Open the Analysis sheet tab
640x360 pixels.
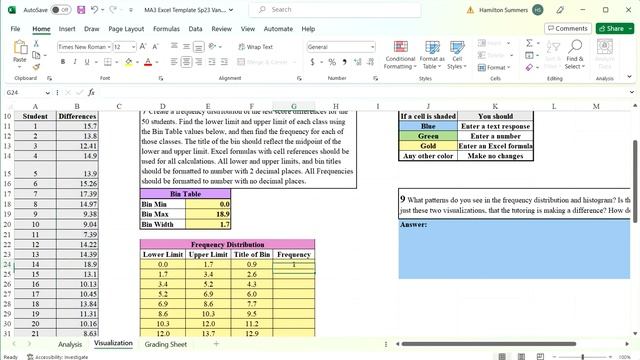70,344
